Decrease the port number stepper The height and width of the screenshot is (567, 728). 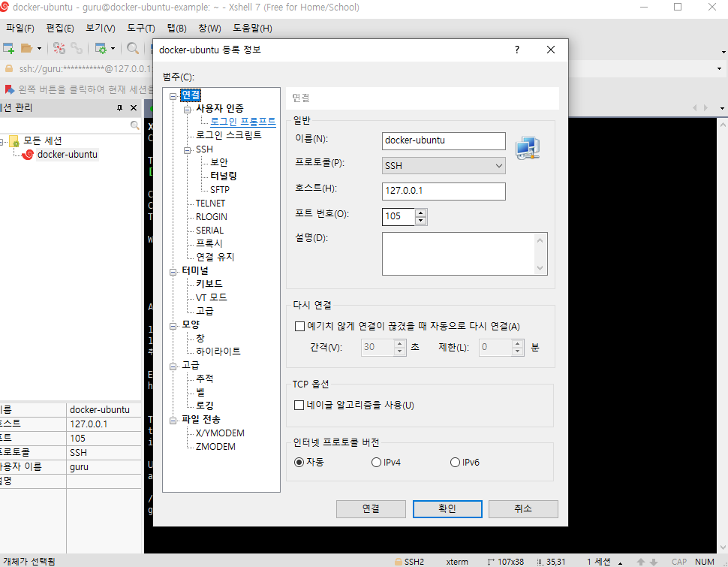point(420,221)
